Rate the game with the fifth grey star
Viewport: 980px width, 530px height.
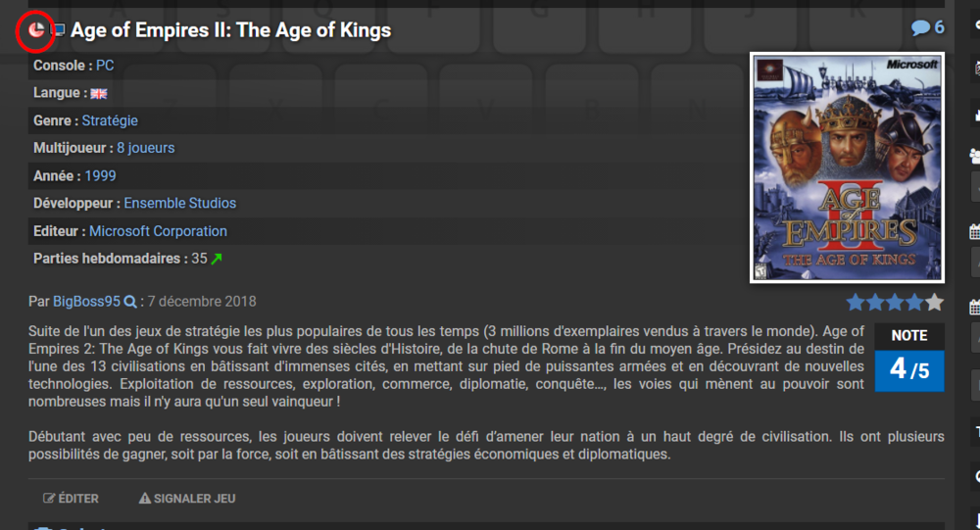click(x=934, y=302)
